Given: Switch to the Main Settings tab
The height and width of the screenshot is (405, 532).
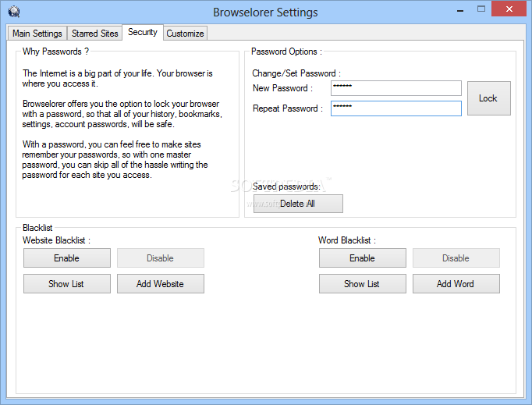Looking at the screenshot, I should coord(37,34).
